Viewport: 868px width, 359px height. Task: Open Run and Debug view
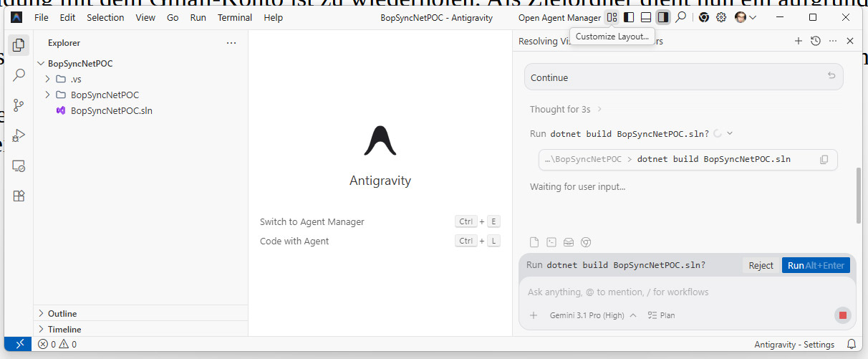pyautogui.click(x=19, y=135)
